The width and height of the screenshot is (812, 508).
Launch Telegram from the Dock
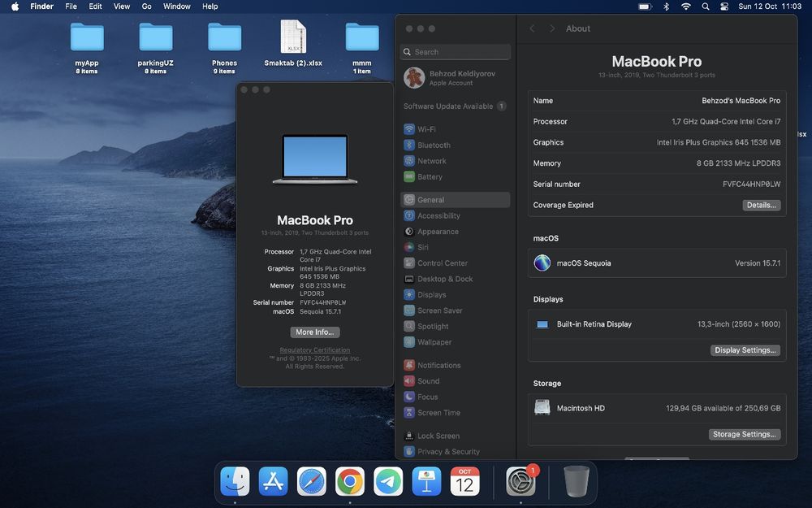click(x=388, y=482)
